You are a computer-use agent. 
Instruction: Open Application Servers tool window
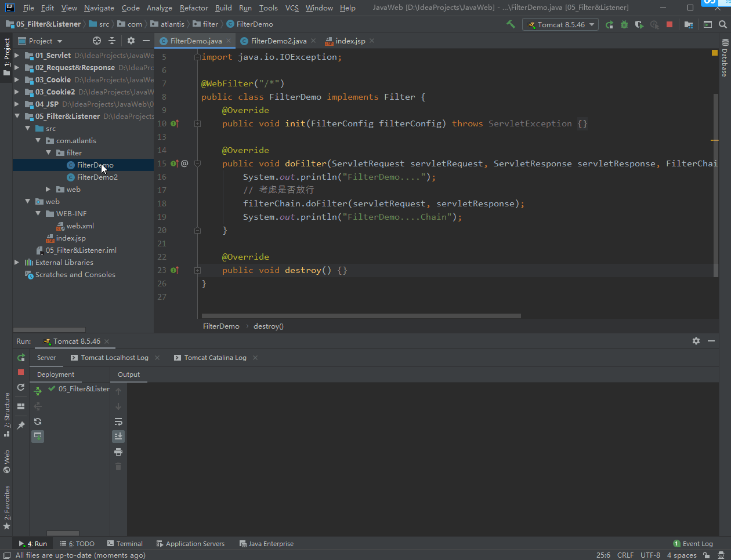coord(190,544)
